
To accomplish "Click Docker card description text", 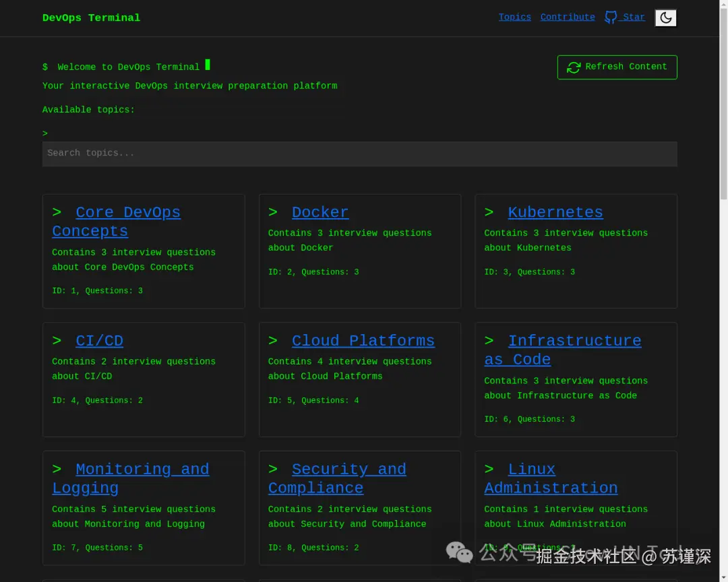I will pyautogui.click(x=350, y=240).
